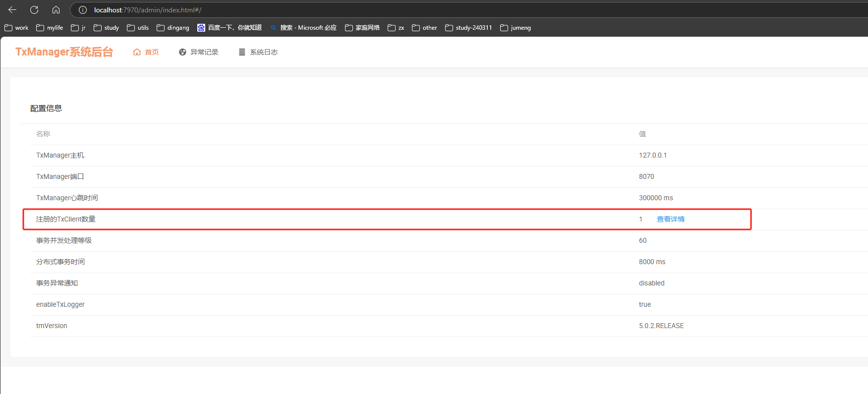Viewport: 868px width, 394px height.
Task: Open the Microsoft 必应 search bookmark
Action: [303, 28]
